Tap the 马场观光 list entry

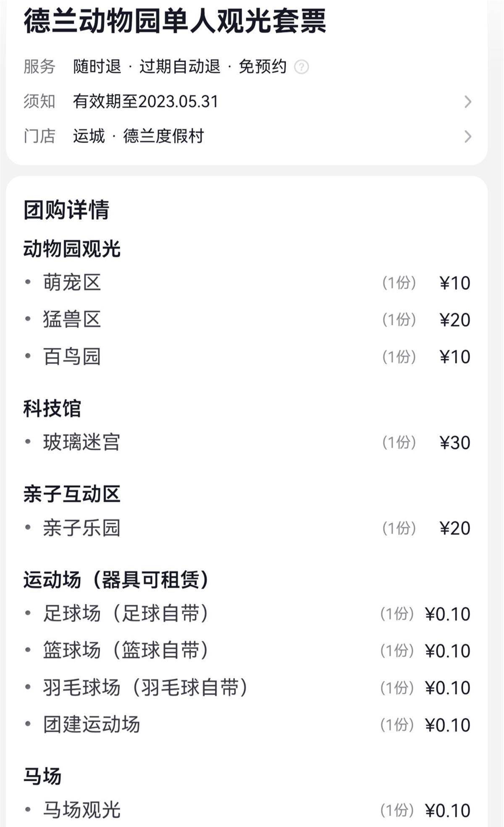pyautogui.click(x=81, y=810)
